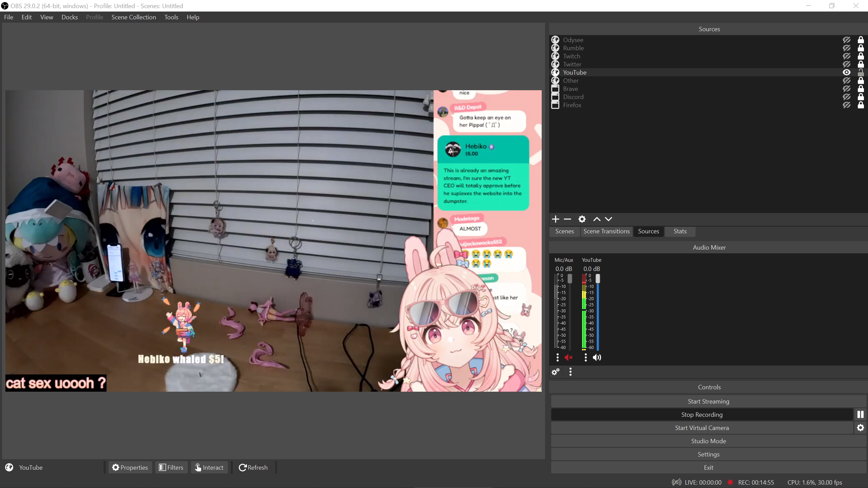The height and width of the screenshot is (488, 868).
Task: Unlock the Firefox source
Action: (861, 105)
